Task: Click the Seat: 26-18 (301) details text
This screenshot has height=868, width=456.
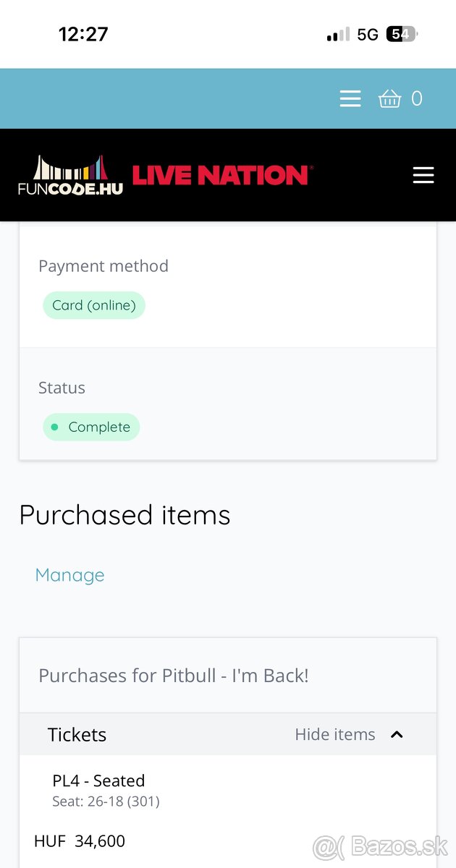Action: [x=106, y=801]
